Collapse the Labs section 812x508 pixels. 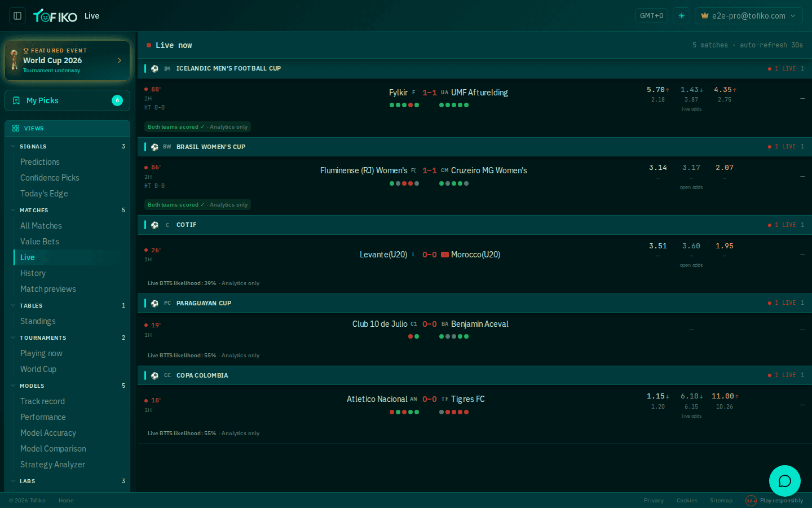67,481
